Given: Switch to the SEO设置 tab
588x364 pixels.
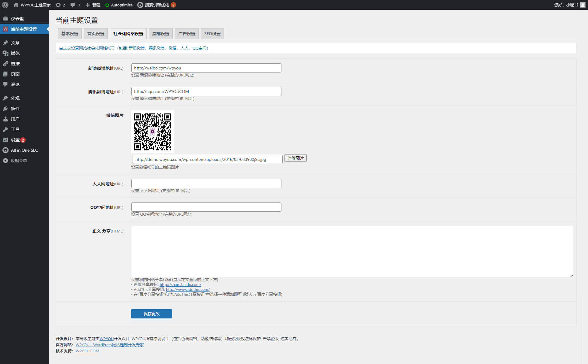Looking at the screenshot, I should 212,34.
